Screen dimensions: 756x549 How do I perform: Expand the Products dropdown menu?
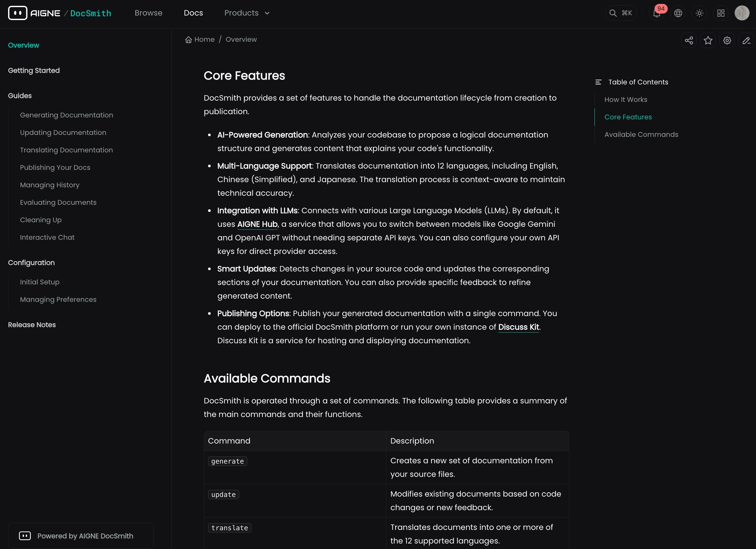tap(247, 13)
